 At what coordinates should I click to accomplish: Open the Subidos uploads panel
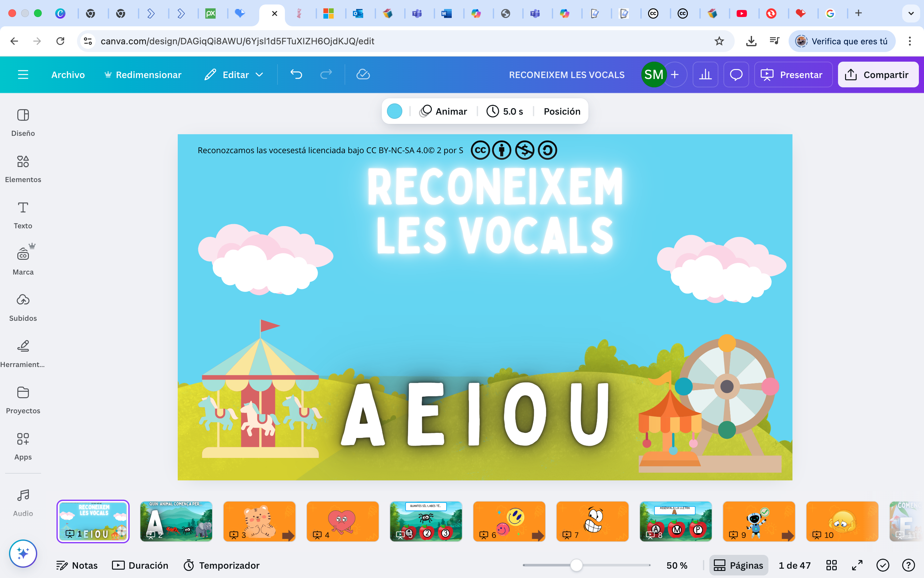coord(23,307)
